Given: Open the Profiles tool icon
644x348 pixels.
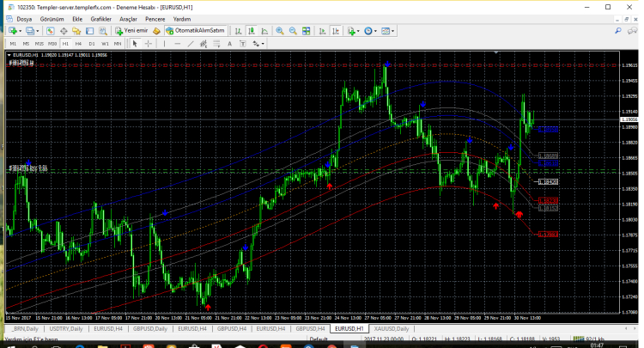Looking at the screenshot, I should tap(30, 31).
